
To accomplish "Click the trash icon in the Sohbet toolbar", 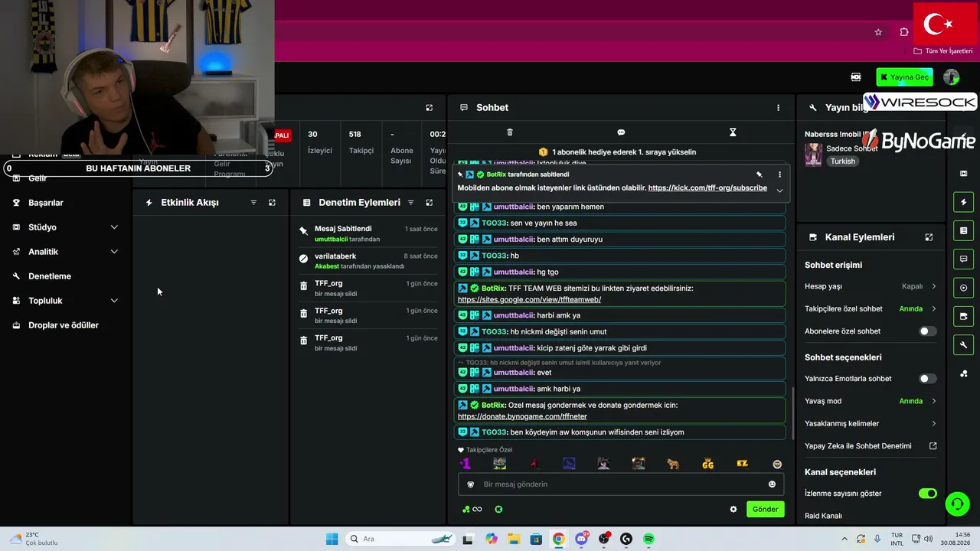I will click(510, 132).
